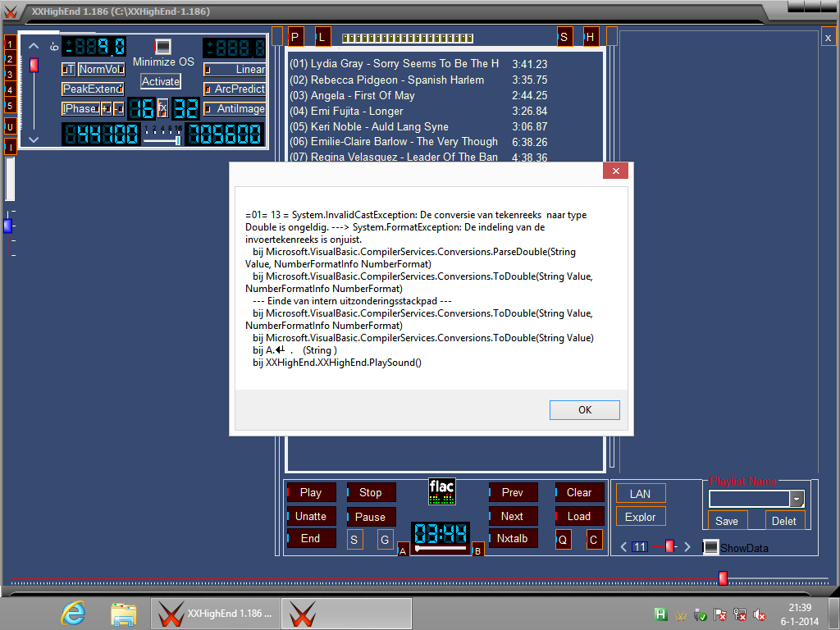Screen dimensions: 840x630
Task: Click the Q button next to C
Action: click(563, 540)
